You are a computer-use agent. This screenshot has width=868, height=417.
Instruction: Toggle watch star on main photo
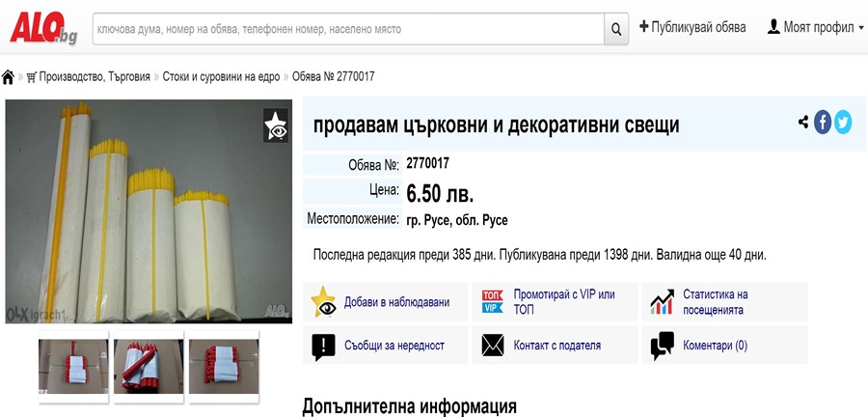(x=276, y=125)
